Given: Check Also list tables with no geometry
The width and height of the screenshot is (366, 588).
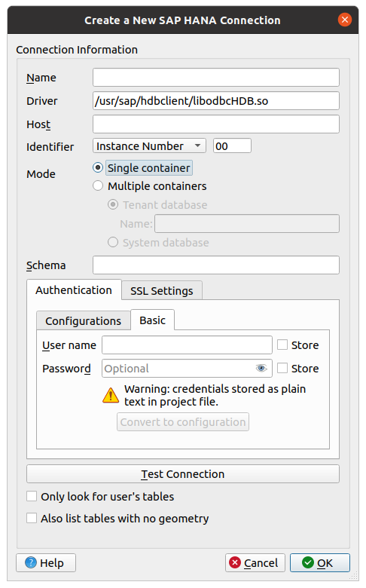Looking at the screenshot, I should (x=32, y=518).
